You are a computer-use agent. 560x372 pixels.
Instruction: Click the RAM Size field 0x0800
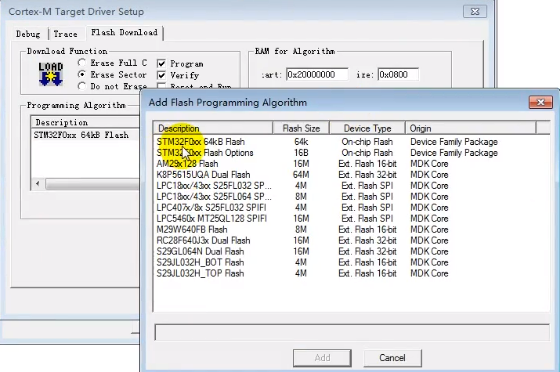click(398, 74)
